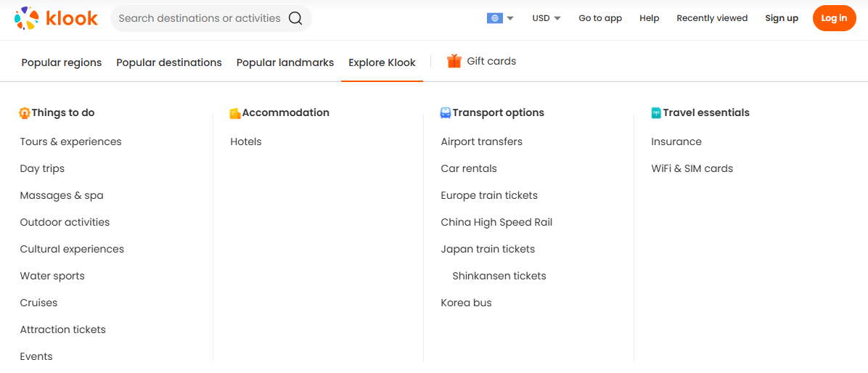Click the Travel essentials category icon
This screenshot has width=868, height=373.
click(x=656, y=113)
